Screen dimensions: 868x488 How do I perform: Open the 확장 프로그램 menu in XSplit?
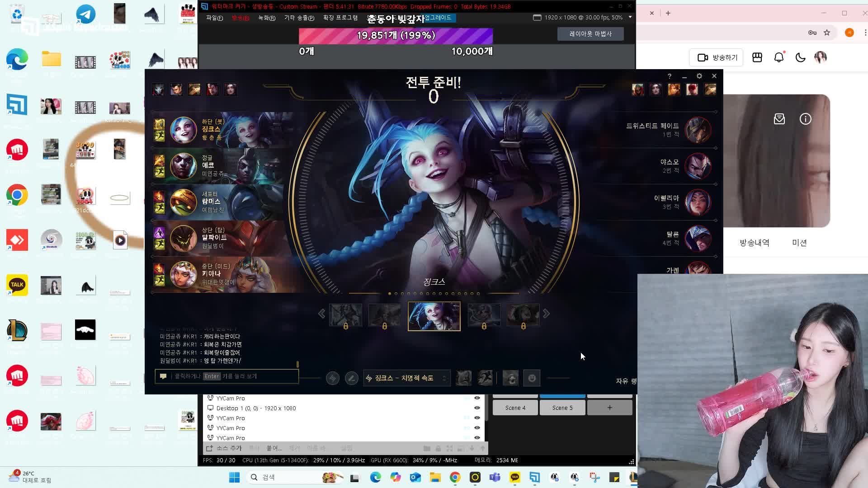(x=340, y=18)
